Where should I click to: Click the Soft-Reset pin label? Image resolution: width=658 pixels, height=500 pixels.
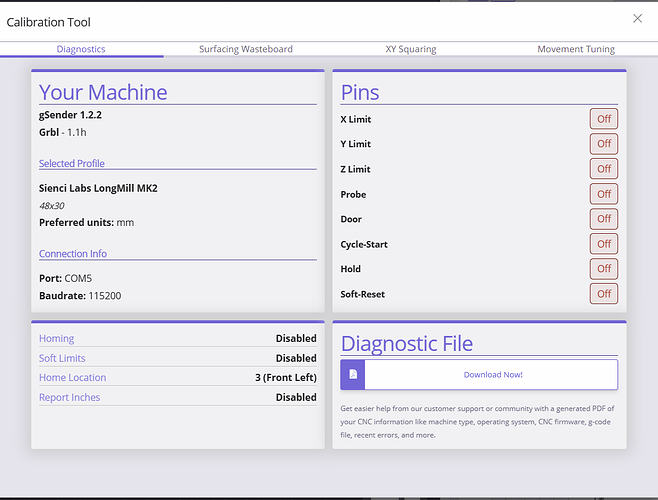(363, 294)
